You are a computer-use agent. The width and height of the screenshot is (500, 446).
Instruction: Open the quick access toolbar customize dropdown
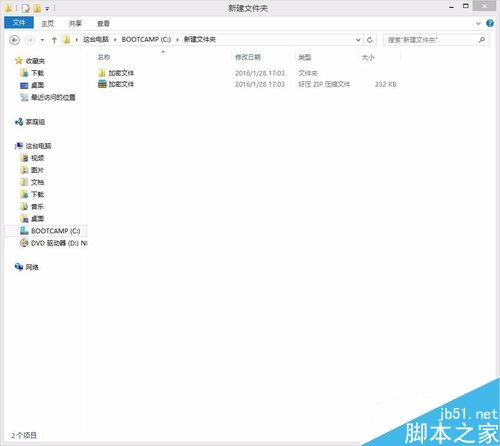click(x=47, y=8)
